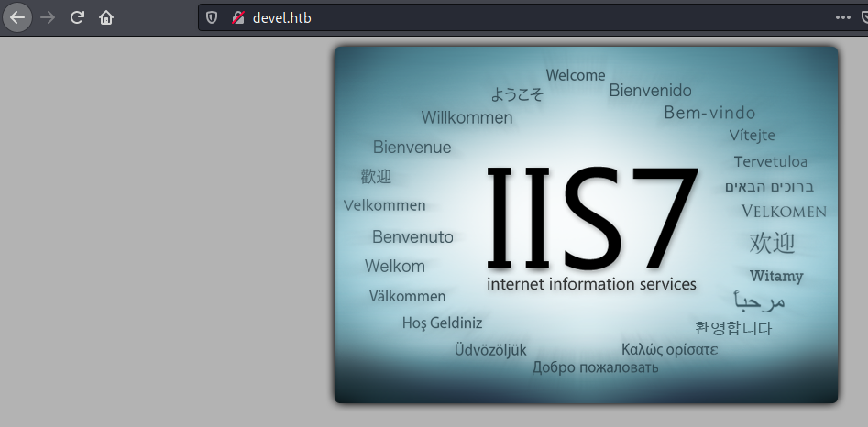Click the Forward navigation arrow

(48, 17)
